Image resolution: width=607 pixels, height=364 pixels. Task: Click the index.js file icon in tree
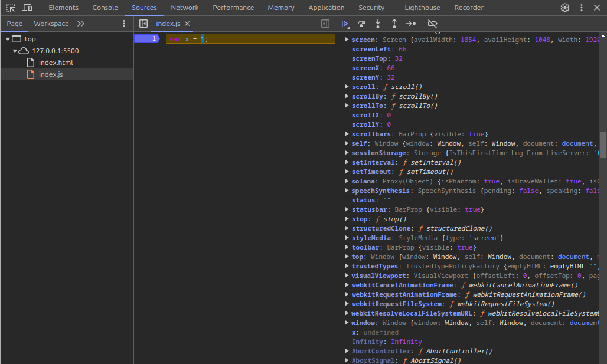coord(31,74)
